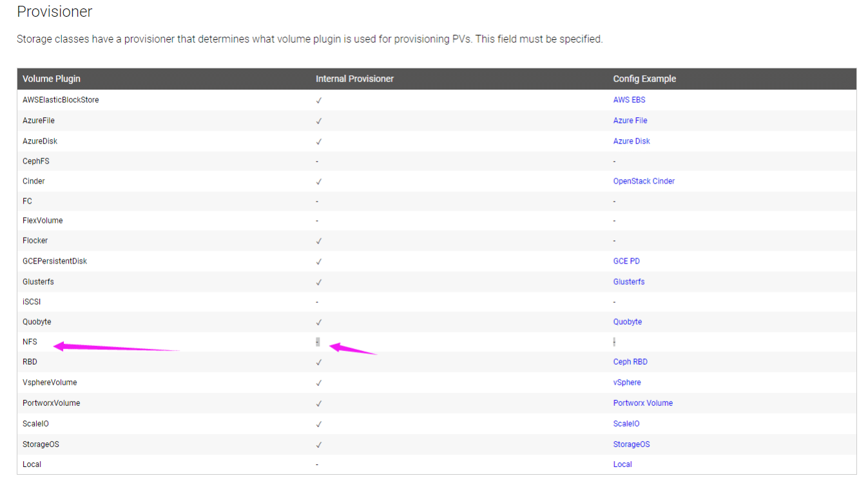868x487 pixels.
Task: Open the vSphere config example
Action: (627, 383)
